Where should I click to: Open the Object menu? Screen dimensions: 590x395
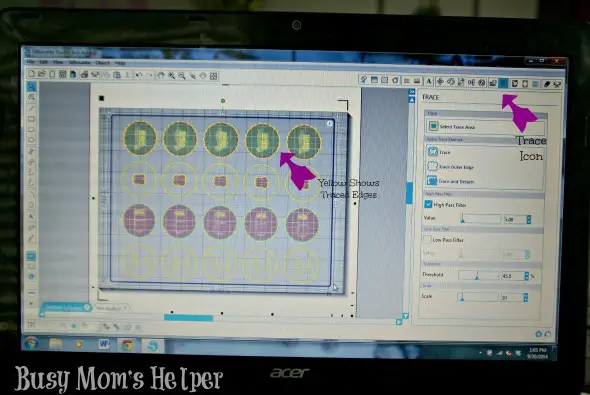tap(102, 63)
